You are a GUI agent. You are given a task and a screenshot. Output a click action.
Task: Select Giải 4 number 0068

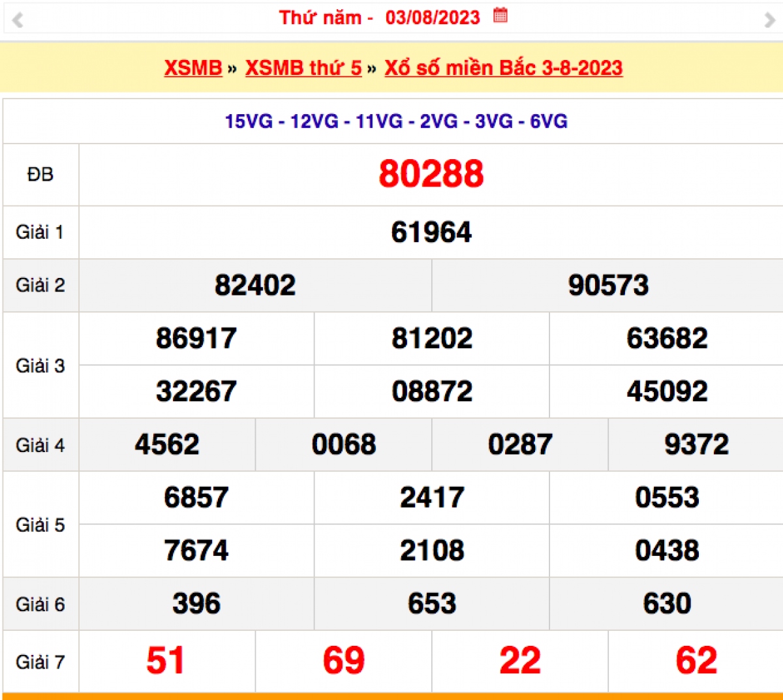[344, 444]
